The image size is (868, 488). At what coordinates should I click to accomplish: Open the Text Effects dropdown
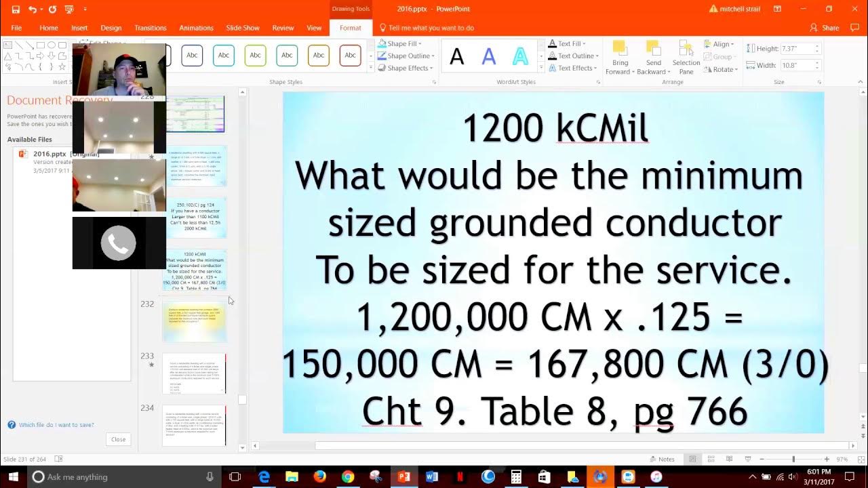pyautogui.click(x=572, y=68)
